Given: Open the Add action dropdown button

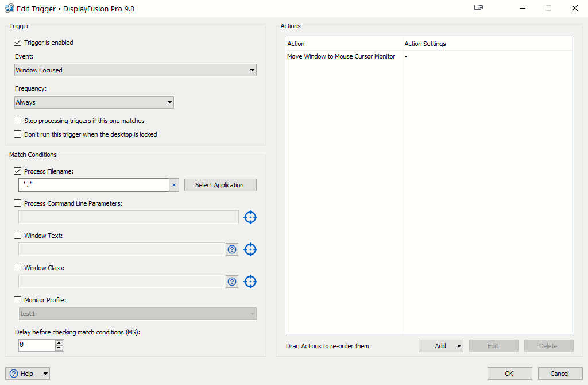Looking at the screenshot, I should pyautogui.click(x=440, y=346).
